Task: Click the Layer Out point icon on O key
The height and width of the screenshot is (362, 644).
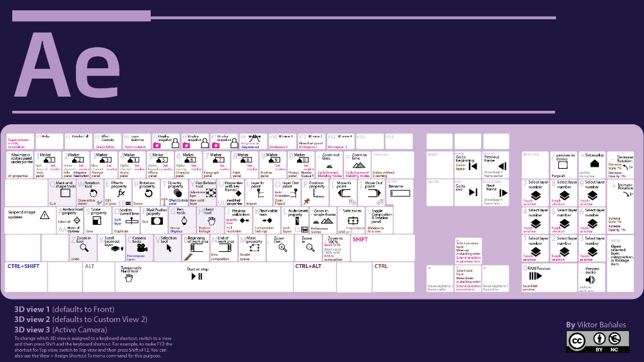Action: (295, 193)
